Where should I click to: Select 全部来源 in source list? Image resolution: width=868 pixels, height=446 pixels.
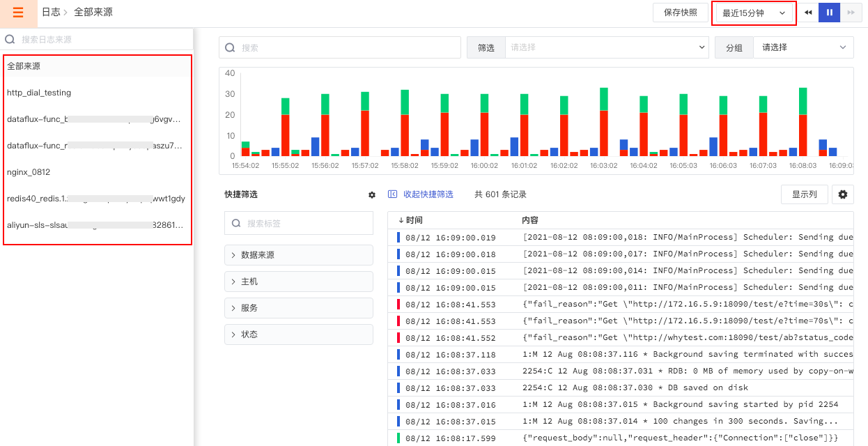tap(97, 66)
